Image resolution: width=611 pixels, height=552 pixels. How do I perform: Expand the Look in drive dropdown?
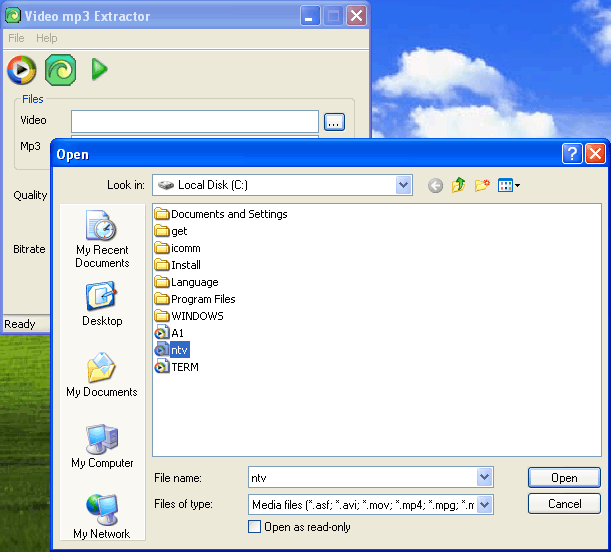(404, 185)
